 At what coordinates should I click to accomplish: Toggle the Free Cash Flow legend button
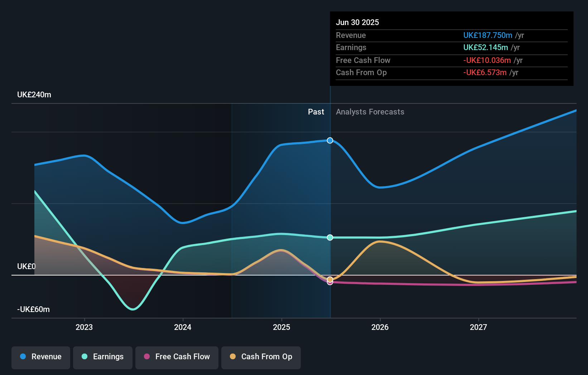click(x=177, y=357)
